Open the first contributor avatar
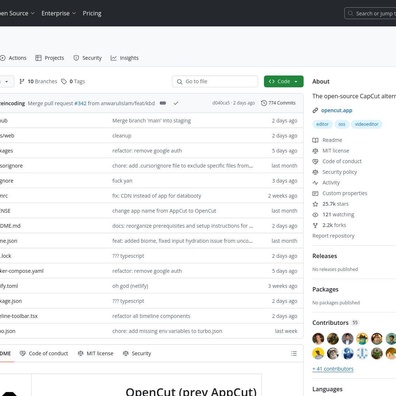The width and height of the screenshot is (396, 396). (318, 339)
